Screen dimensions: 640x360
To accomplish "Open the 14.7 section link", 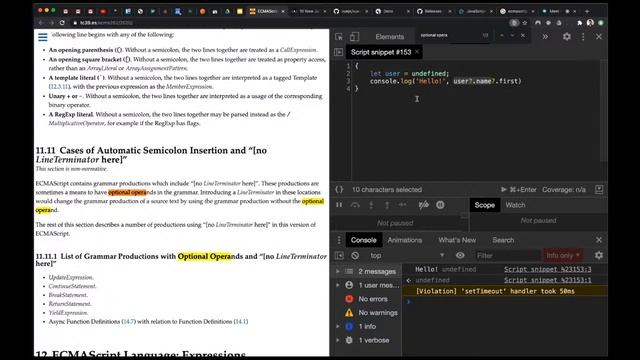I will [129, 322].
